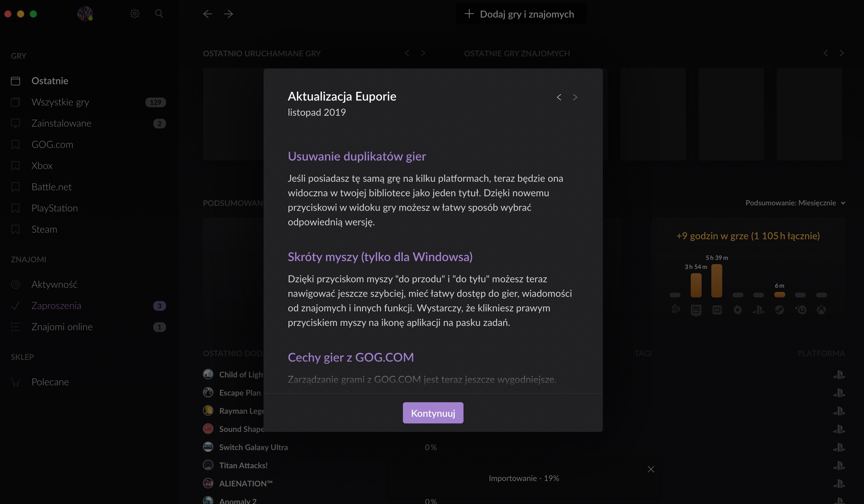The height and width of the screenshot is (504, 864).
Task: Click the PLATFORMA column header
Action: (x=821, y=353)
